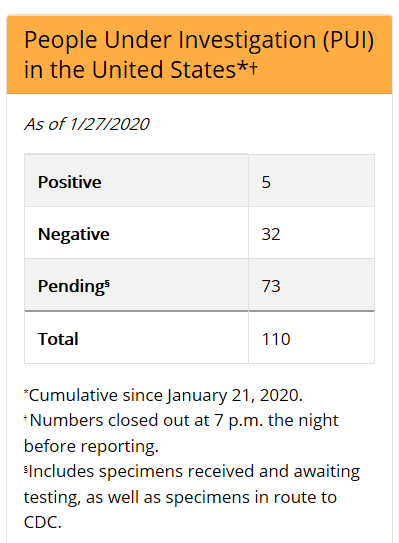Click the 'CDC.' text at bottom
The height and width of the screenshot is (543, 399).
click(43, 522)
